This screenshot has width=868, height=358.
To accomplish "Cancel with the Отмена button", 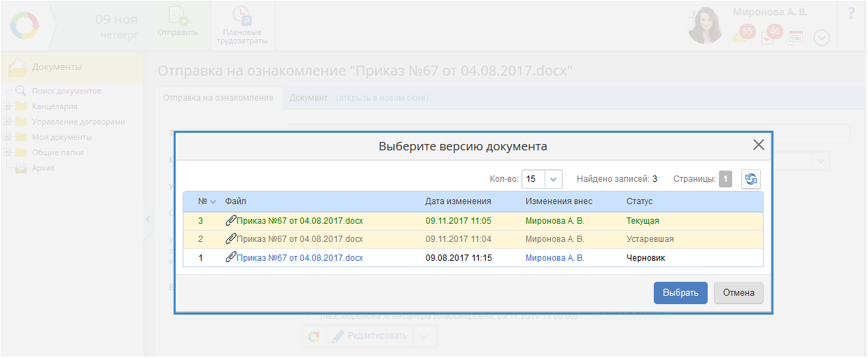I will [x=738, y=293].
